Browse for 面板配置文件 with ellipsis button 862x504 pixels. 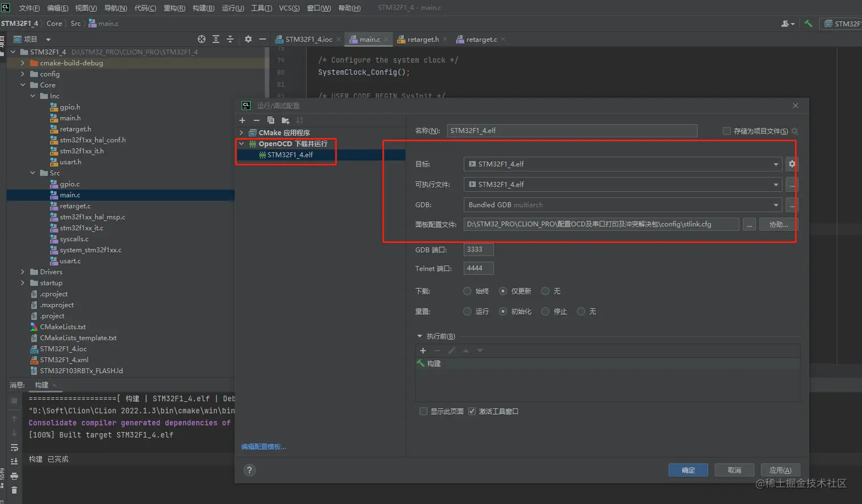coord(750,225)
